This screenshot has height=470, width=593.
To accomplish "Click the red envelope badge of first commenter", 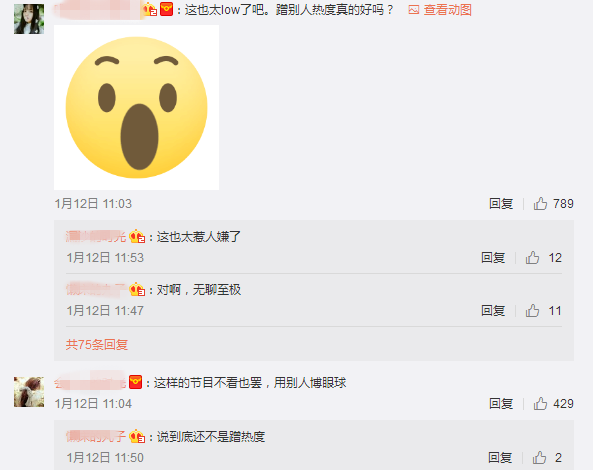I will point(166,9).
